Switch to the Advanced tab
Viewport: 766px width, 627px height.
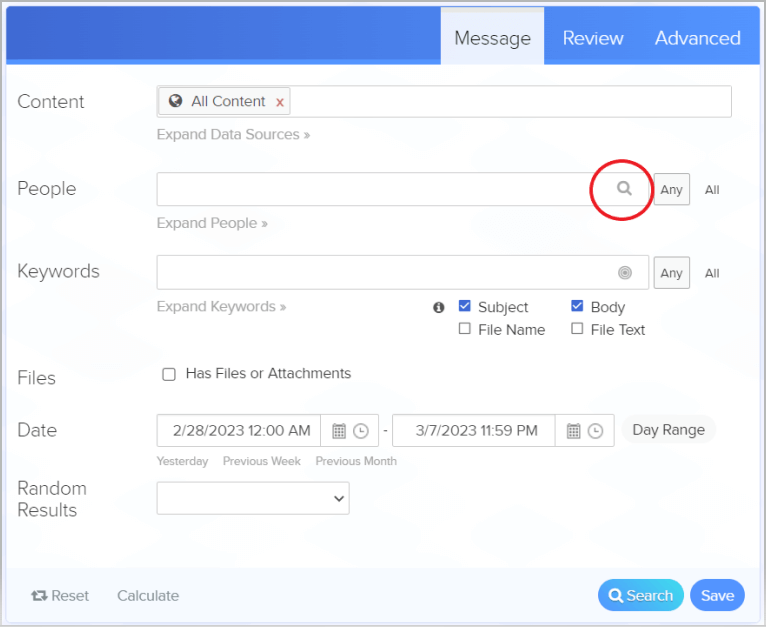pos(698,38)
